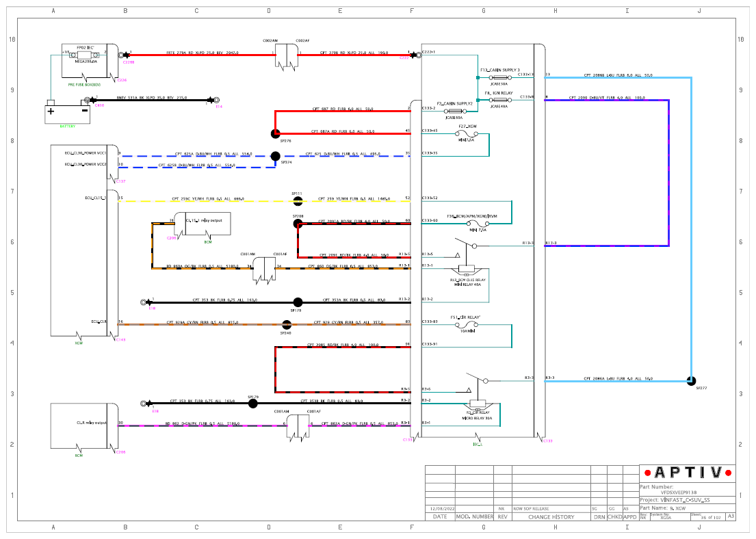
Task: Click the CPT 2090 D-BU/VT wire label
Action: [607, 98]
